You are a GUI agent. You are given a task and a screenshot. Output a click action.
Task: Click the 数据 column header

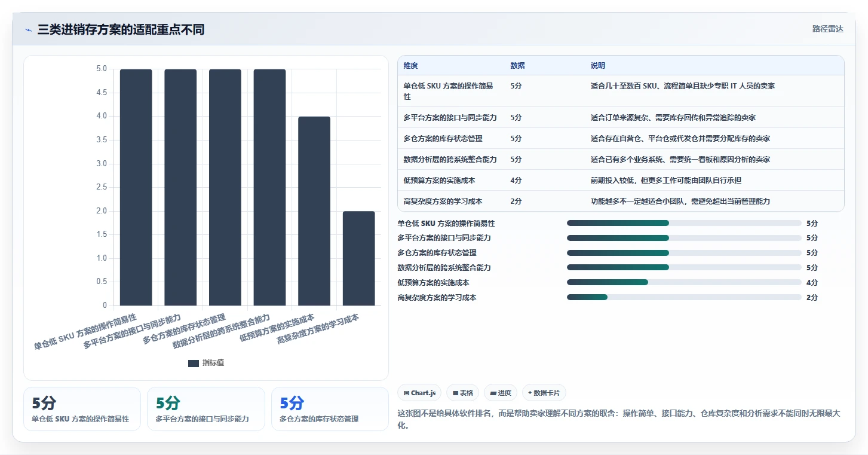(518, 66)
